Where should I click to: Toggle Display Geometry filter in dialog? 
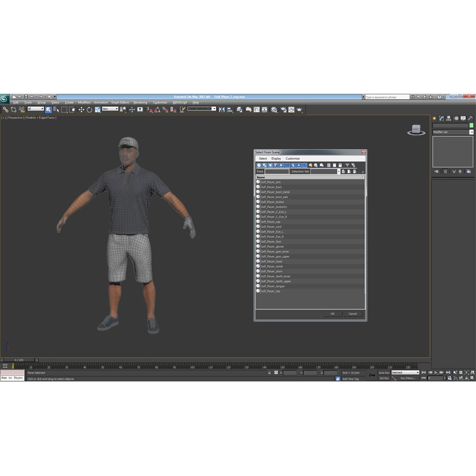259,165
